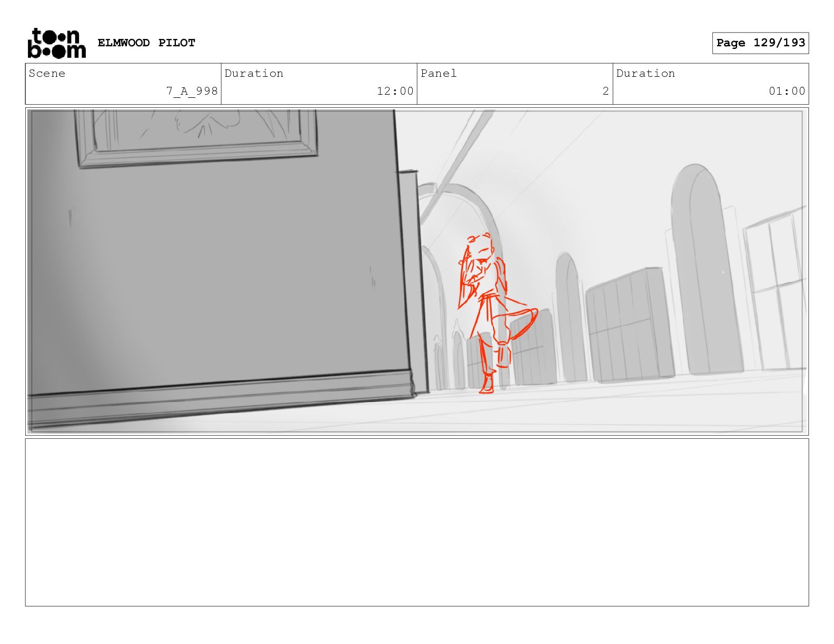
Task: Click the Duration label beside Scene
Action: [254, 73]
